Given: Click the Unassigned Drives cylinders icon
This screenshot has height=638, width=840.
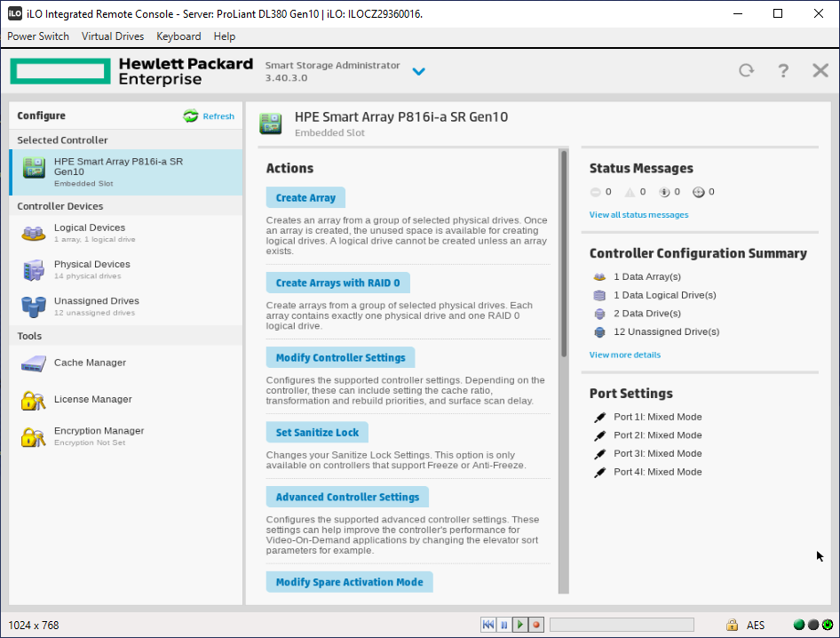Looking at the screenshot, I should click(x=33, y=307).
